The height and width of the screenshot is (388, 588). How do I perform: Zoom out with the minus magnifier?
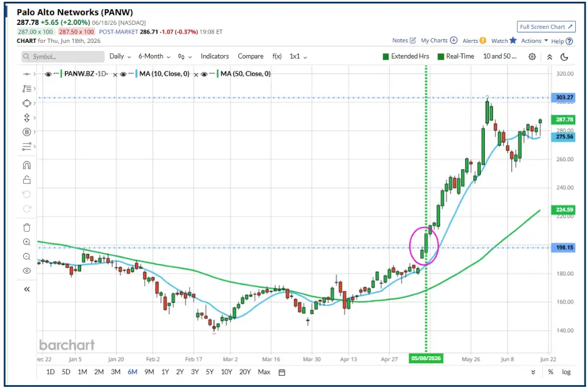pos(27,257)
